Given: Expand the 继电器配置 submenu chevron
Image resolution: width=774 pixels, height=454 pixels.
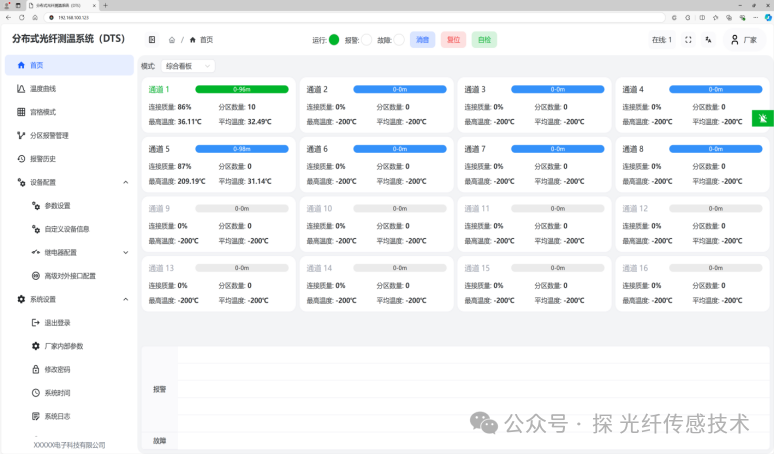Looking at the screenshot, I should (126, 253).
